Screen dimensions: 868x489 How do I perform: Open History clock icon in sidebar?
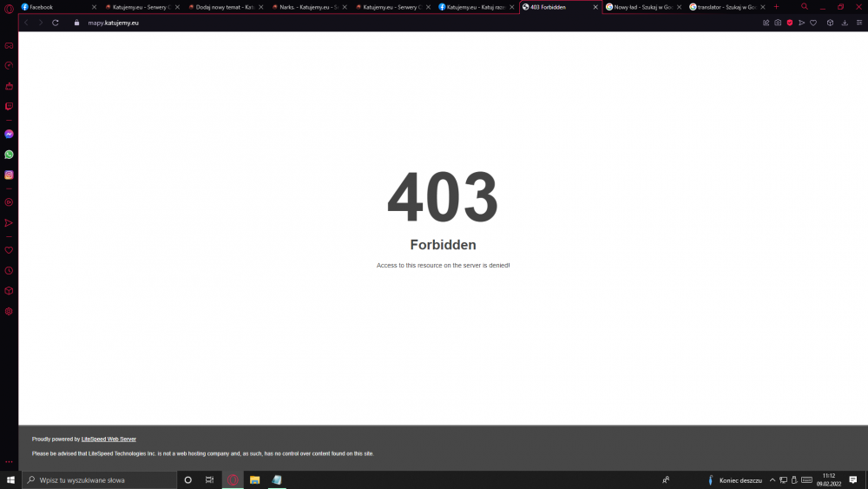pos(9,271)
